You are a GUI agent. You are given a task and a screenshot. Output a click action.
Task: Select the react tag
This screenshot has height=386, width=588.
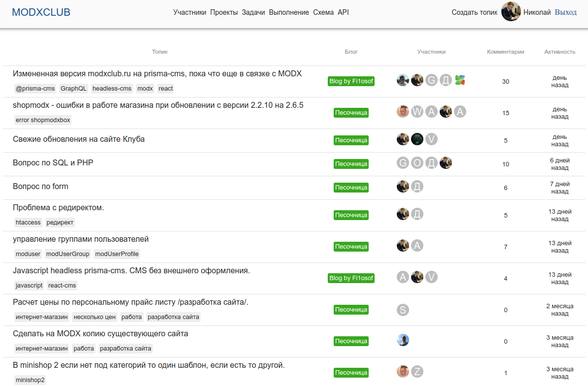[166, 89]
